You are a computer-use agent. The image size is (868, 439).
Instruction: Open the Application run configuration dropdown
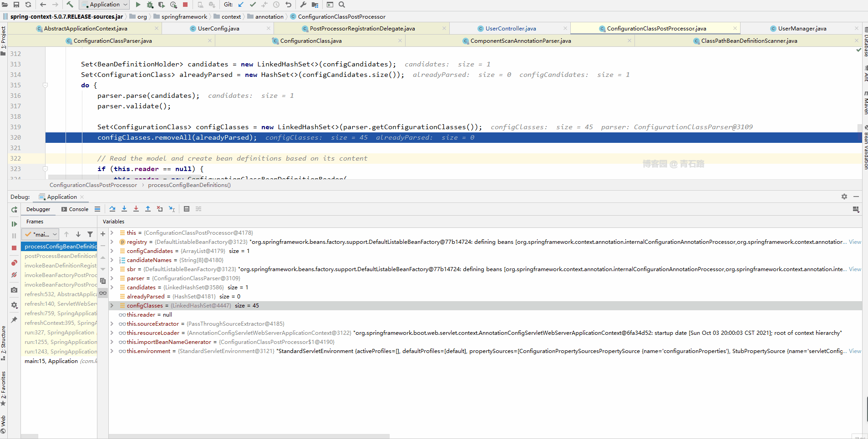click(x=105, y=5)
